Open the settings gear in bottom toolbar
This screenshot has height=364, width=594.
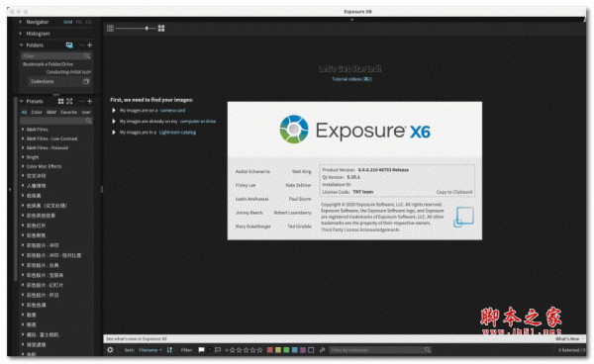coord(110,350)
